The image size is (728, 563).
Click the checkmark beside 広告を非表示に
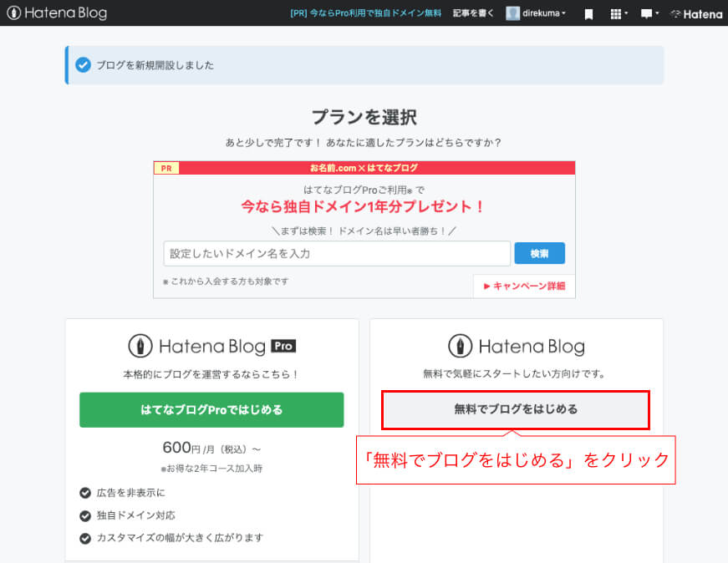click(x=85, y=493)
